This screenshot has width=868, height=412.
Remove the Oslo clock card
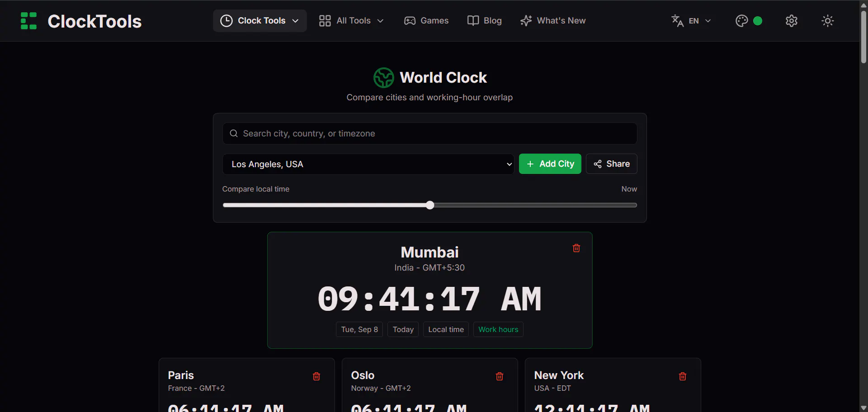click(500, 376)
